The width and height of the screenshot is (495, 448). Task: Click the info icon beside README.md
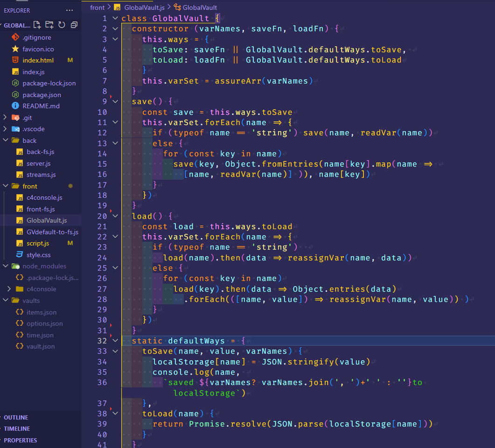[x=15, y=106]
